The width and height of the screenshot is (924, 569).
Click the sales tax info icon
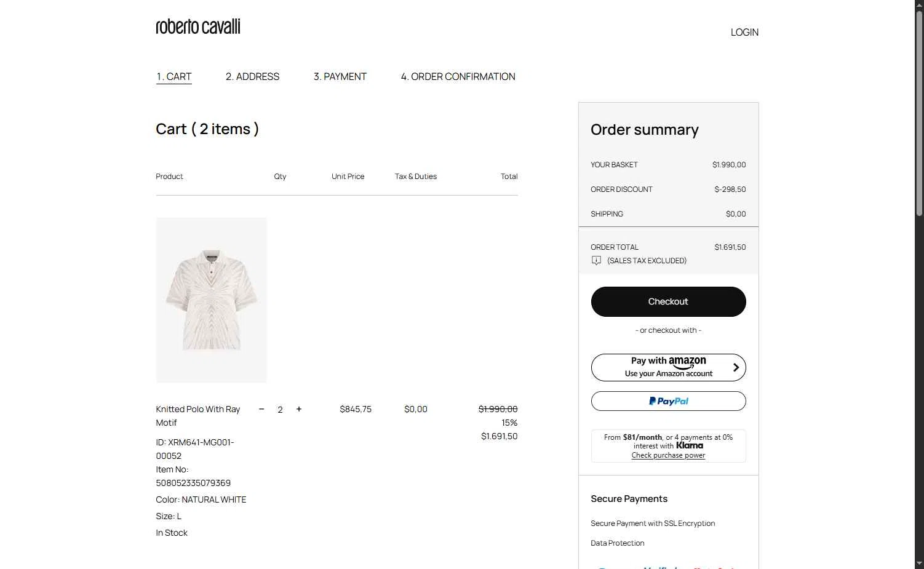click(596, 261)
